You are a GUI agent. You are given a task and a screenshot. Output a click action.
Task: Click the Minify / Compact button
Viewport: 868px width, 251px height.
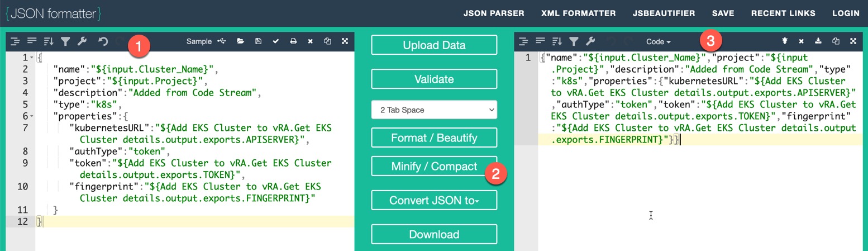[x=434, y=166]
